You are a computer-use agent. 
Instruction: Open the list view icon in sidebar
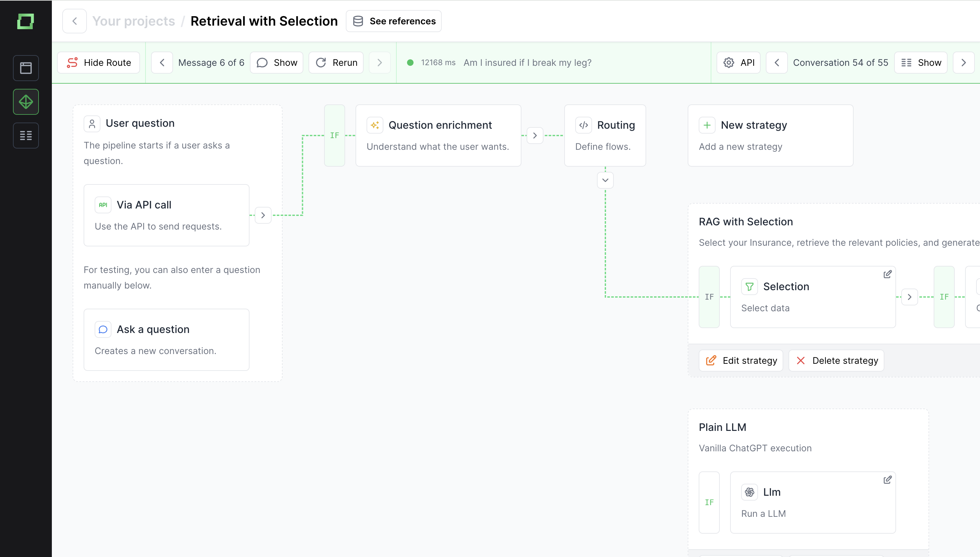pyautogui.click(x=26, y=136)
